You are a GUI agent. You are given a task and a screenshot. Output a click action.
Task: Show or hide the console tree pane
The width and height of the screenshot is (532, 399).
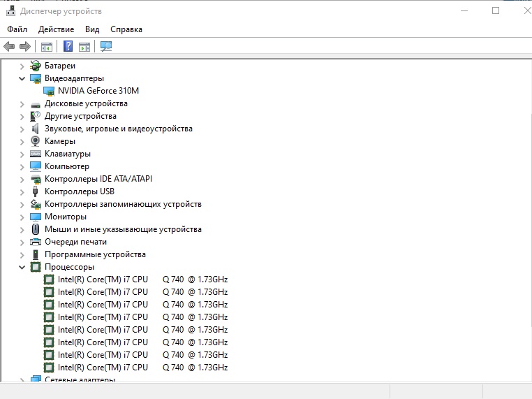point(47,47)
